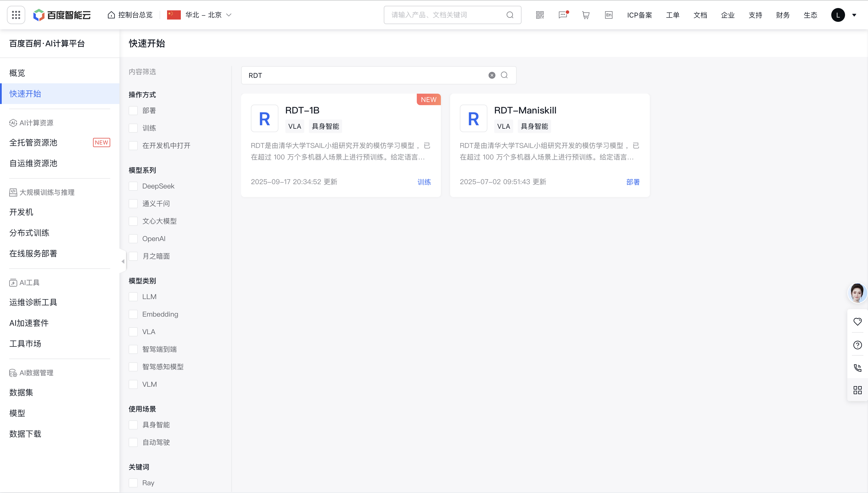Open the user account dropdown arrow

coord(854,15)
